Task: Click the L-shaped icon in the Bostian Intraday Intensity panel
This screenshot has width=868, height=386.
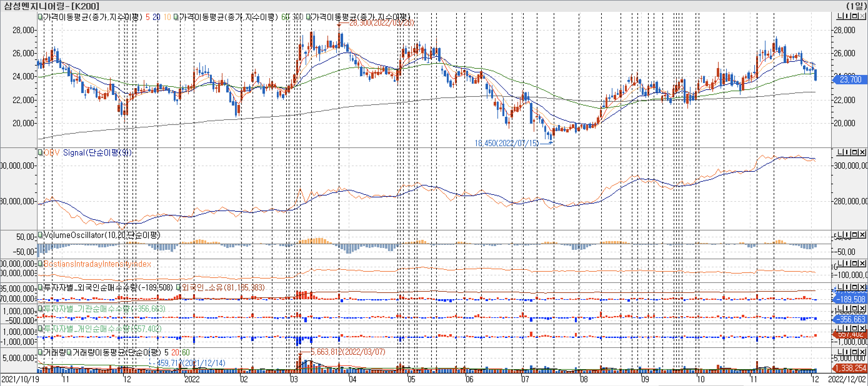Action: 840,264
